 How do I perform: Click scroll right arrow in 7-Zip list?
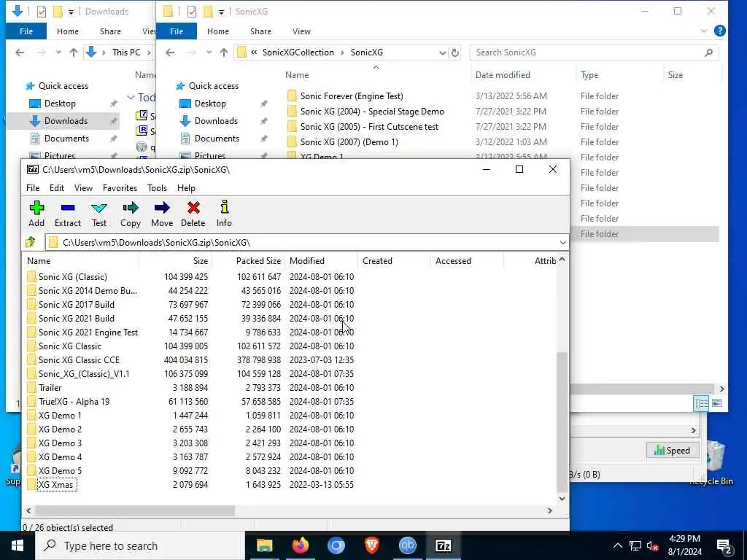[x=550, y=510]
